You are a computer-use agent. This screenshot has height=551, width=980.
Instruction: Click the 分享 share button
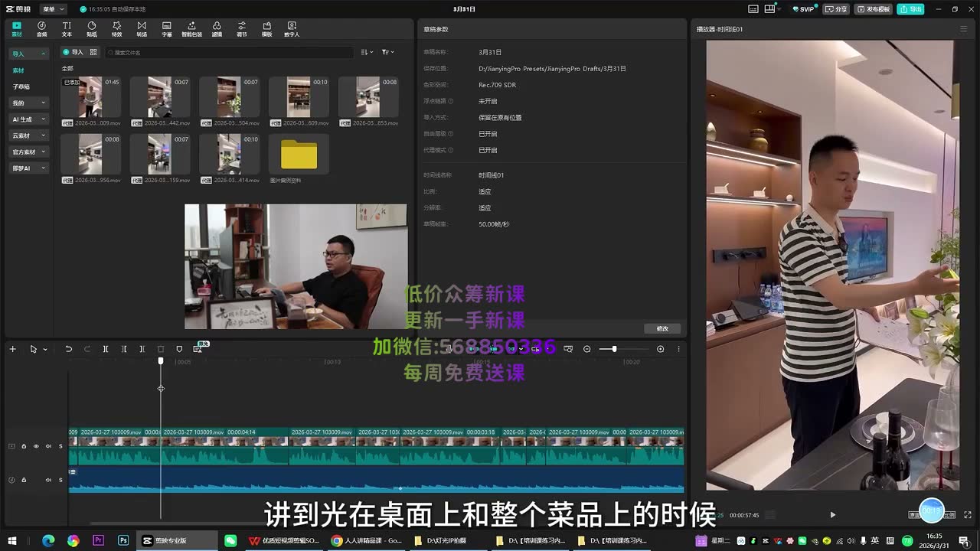tap(837, 9)
